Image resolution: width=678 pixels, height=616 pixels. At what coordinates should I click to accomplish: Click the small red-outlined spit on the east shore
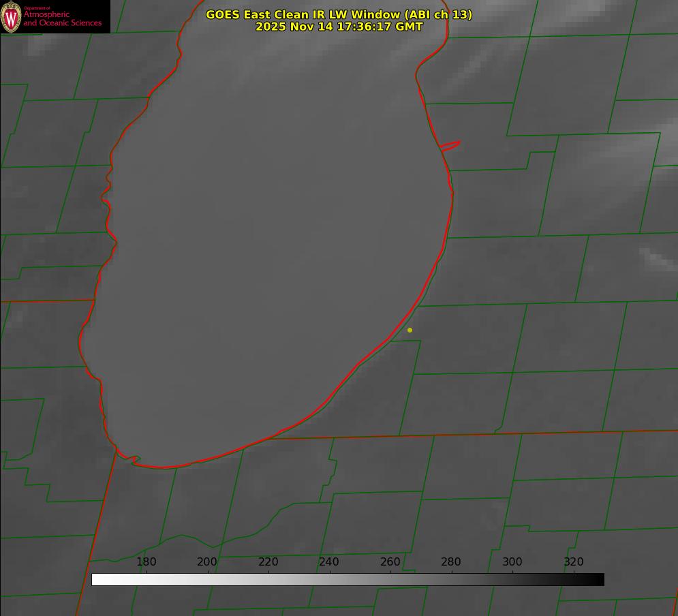(x=450, y=145)
